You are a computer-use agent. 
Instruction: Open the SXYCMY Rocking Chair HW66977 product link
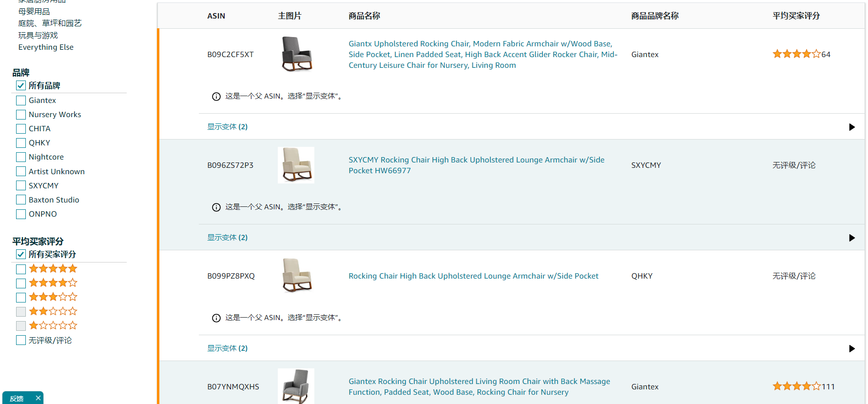click(477, 165)
